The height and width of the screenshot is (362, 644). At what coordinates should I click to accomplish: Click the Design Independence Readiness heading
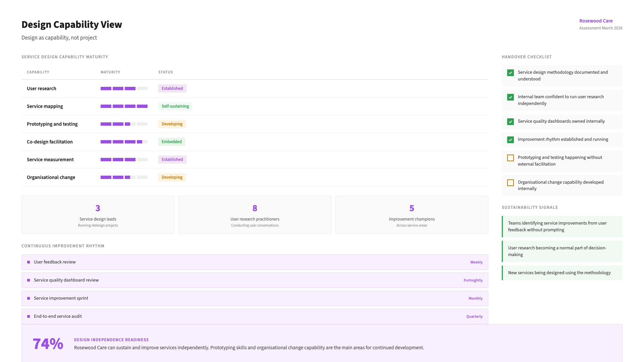click(111, 340)
